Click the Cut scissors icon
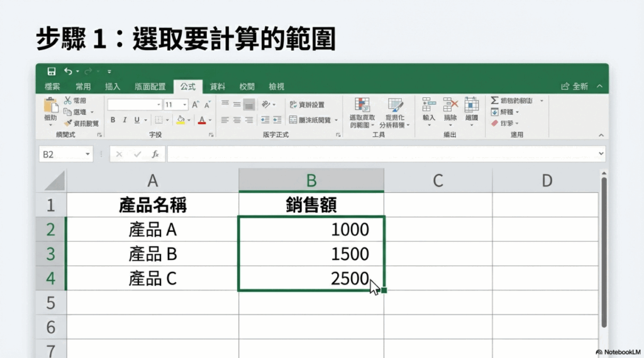The image size is (644, 358). click(x=68, y=100)
